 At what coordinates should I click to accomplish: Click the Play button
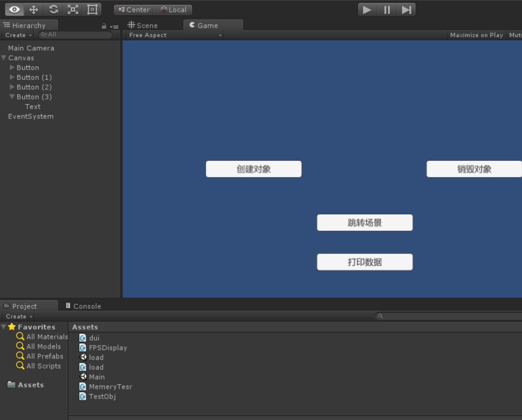(x=367, y=10)
